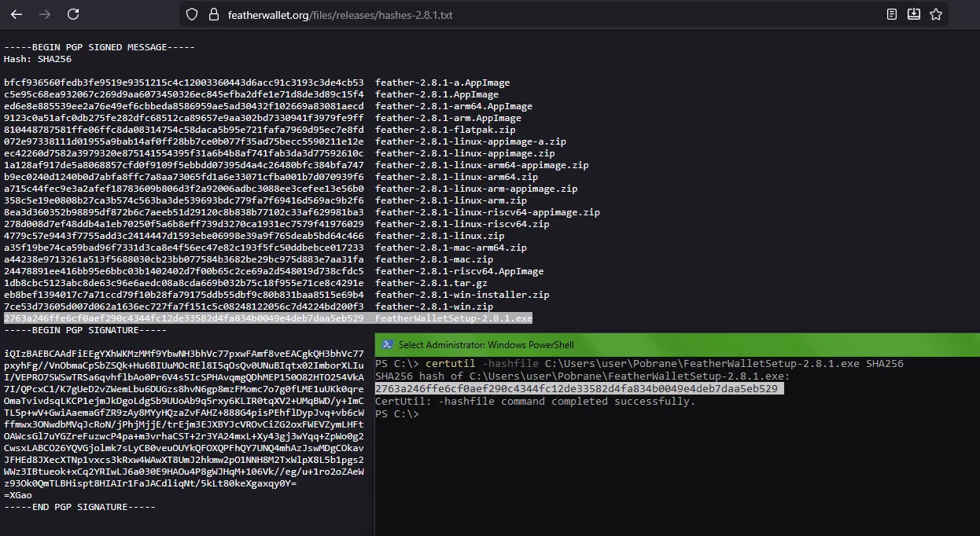Screen dimensions: 980x536
Task: Click the certutil -hashfile command in PowerShell
Action: click(665, 364)
